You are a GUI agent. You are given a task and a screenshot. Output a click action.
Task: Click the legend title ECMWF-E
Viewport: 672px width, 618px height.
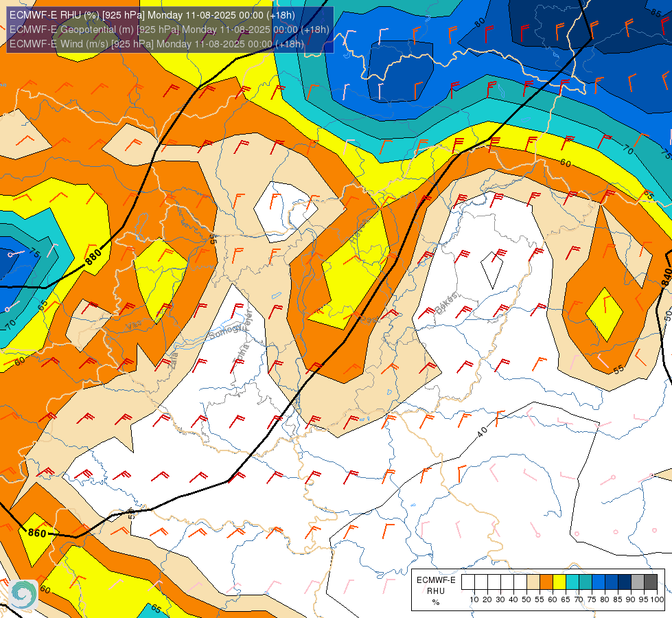[x=436, y=580]
